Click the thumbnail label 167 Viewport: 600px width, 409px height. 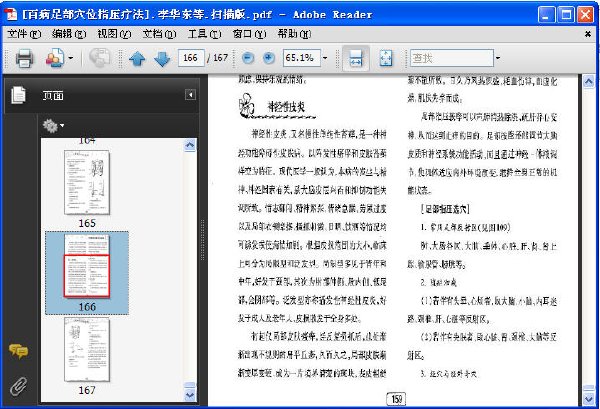point(87,390)
